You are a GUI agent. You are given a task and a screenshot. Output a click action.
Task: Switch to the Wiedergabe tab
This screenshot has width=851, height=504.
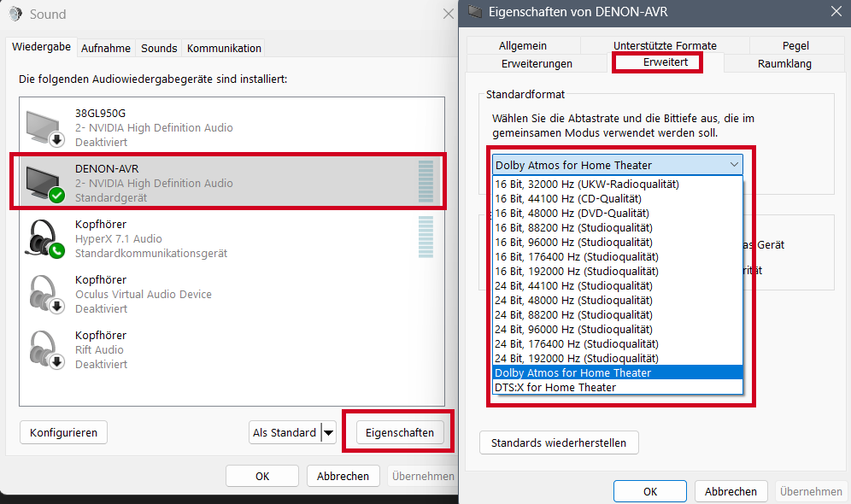pos(41,47)
